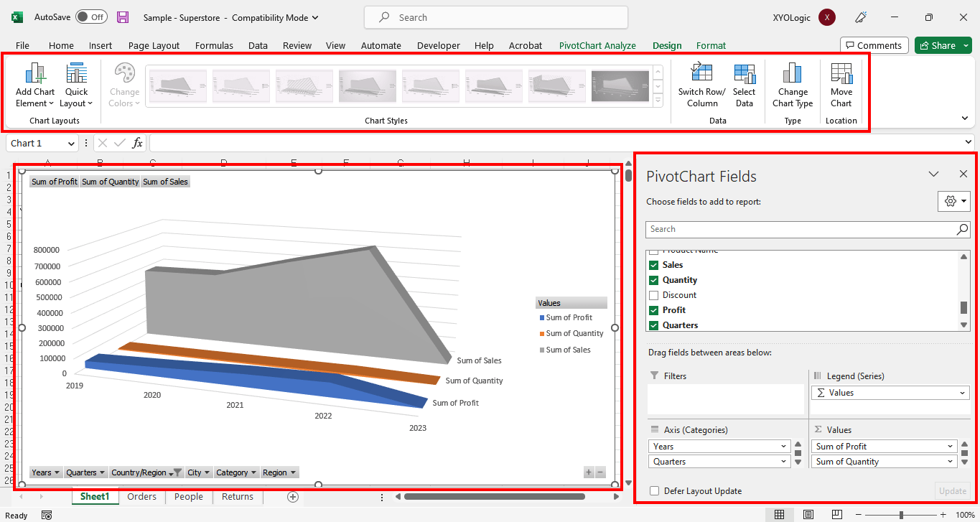
Task: Toggle AutoSave off switch
Action: pos(91,17)
